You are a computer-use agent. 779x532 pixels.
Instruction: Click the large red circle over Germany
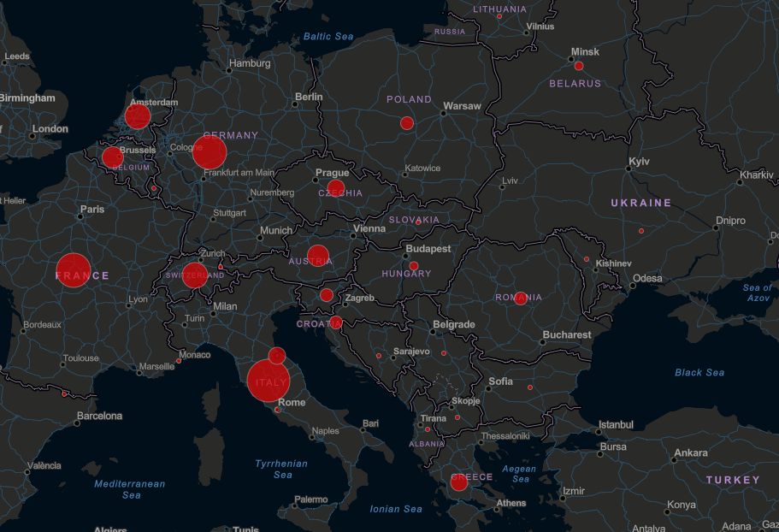click(210, 152)
